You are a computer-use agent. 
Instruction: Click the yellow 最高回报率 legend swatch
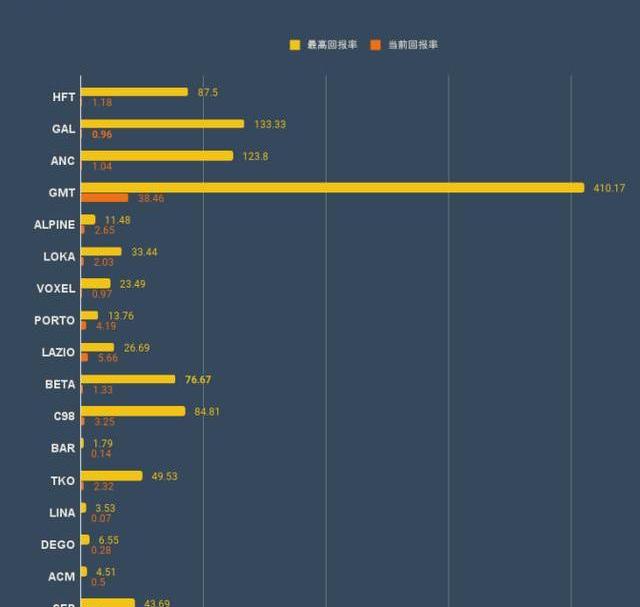point(295,45)
